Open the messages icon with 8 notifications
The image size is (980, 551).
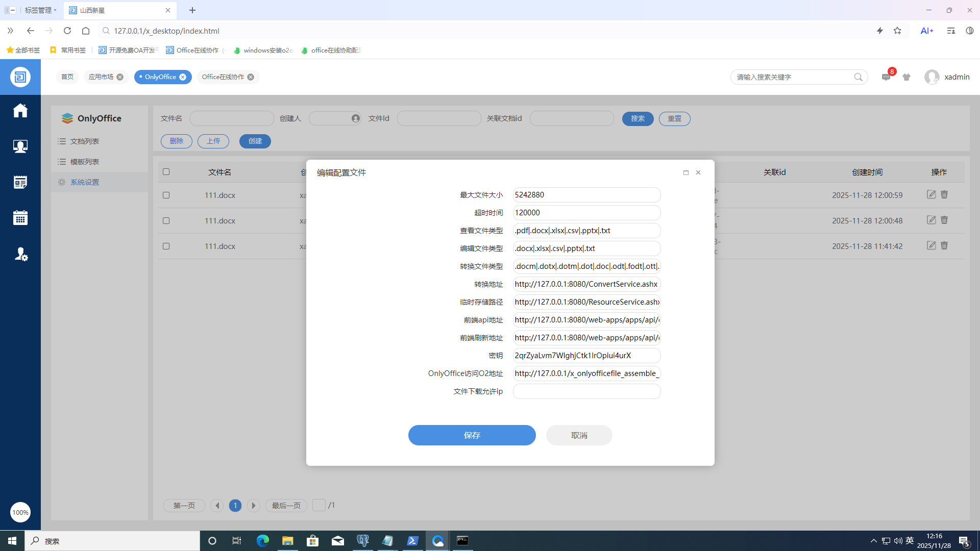[886, 77]
